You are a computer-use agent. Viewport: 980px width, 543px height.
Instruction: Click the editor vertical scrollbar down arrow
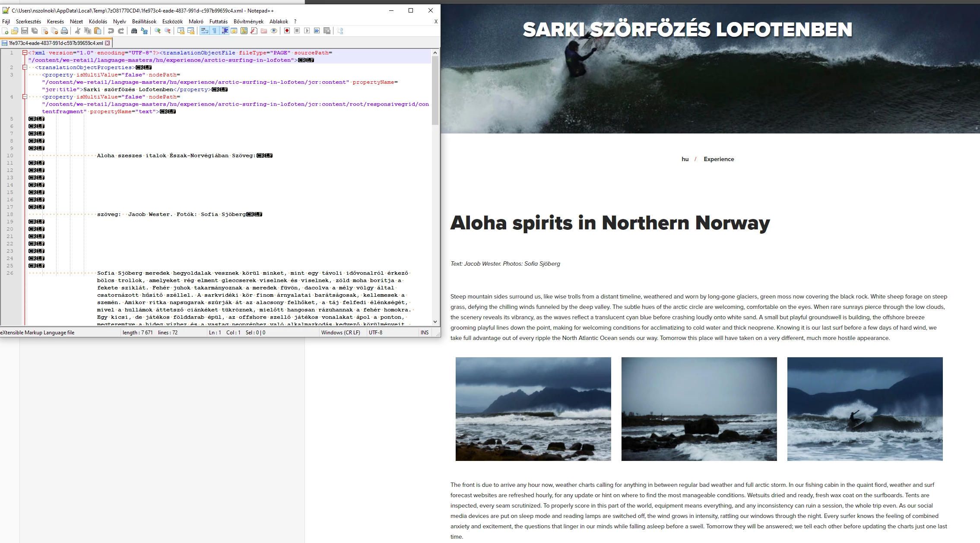point(435,321)
